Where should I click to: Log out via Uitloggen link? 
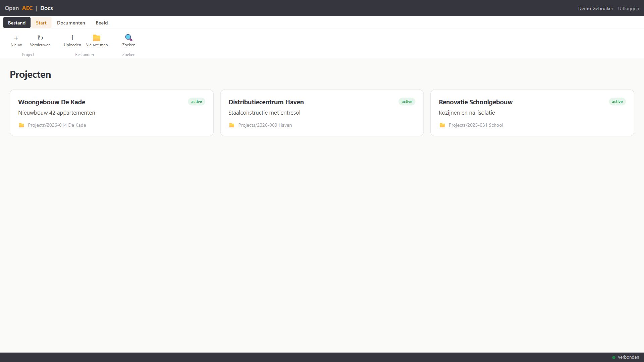pos(629,8)
